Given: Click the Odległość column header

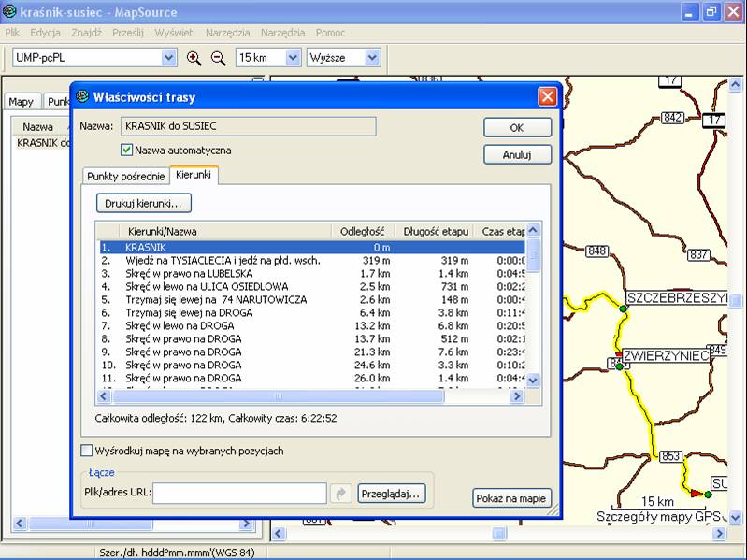Looking at the screenshot, I should tap(363, 232).
